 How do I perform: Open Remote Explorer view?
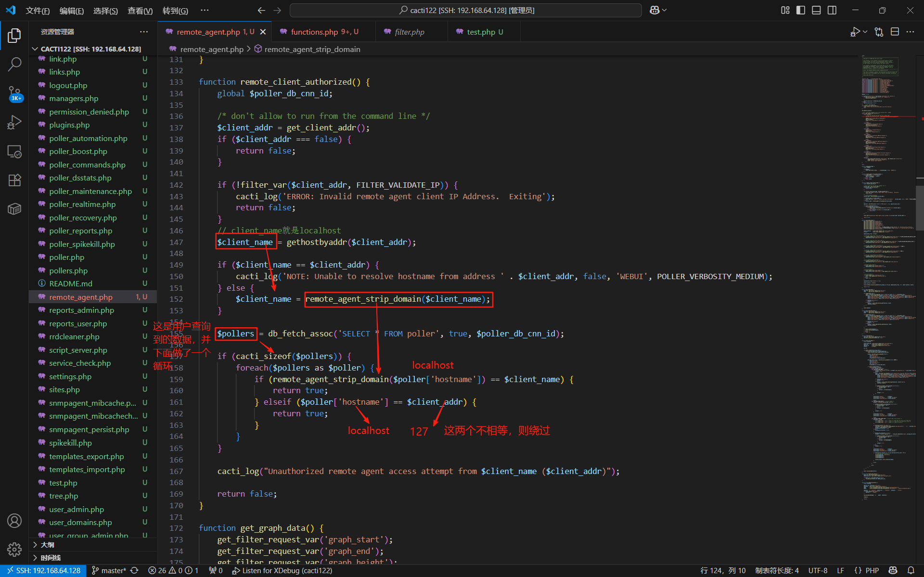click(x=14, y=152)
